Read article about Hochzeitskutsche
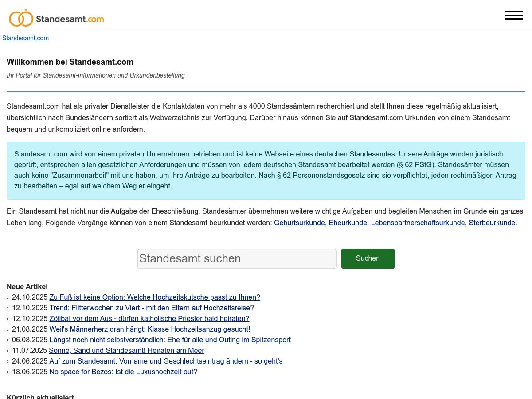The height and width of the screenshot is (399, 532). (155, 297)
